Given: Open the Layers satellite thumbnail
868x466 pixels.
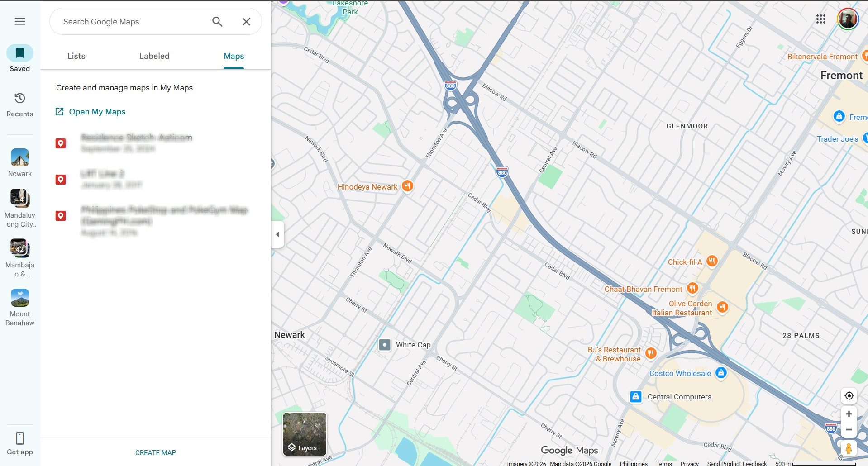Looking at the screenshot, I should (305, 434).
